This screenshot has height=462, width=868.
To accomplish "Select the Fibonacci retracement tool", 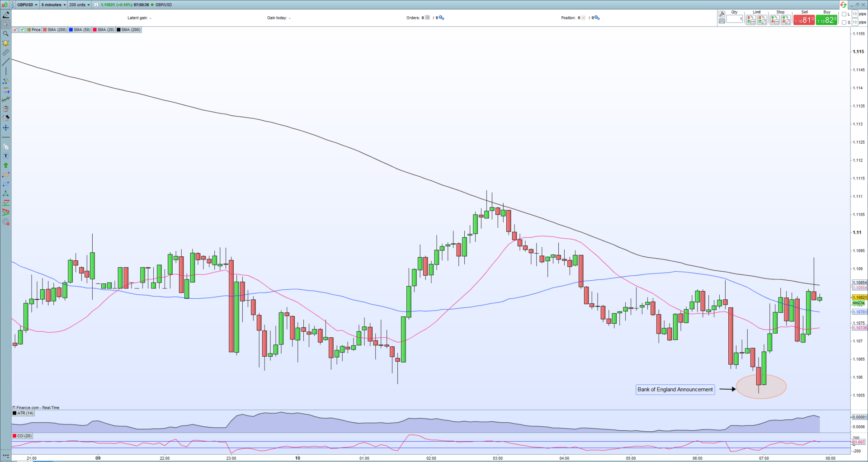I will [x=6, y=90].
